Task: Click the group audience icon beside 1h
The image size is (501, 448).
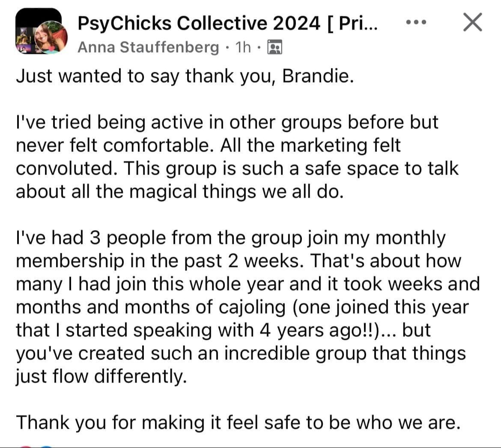Action: [274, 47]
